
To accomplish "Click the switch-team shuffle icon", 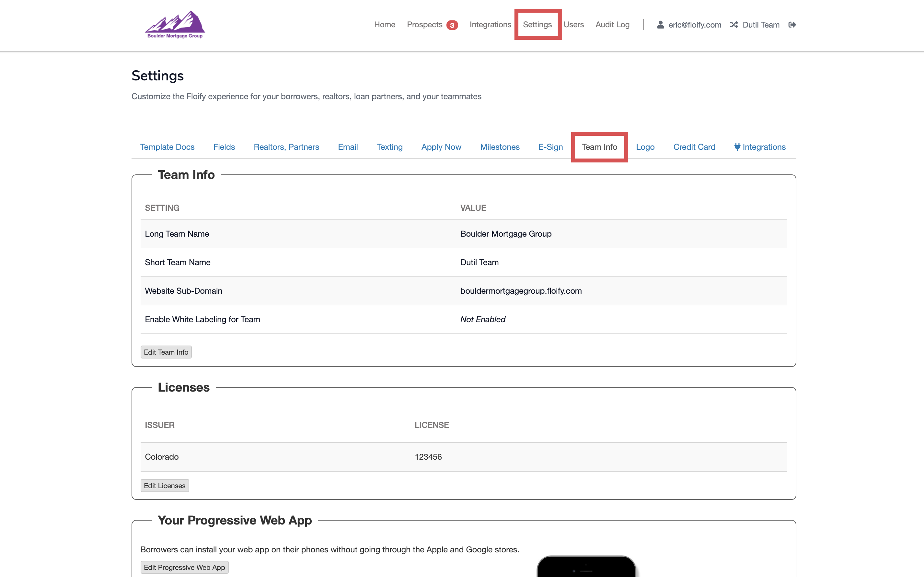I will pos(734,25).
